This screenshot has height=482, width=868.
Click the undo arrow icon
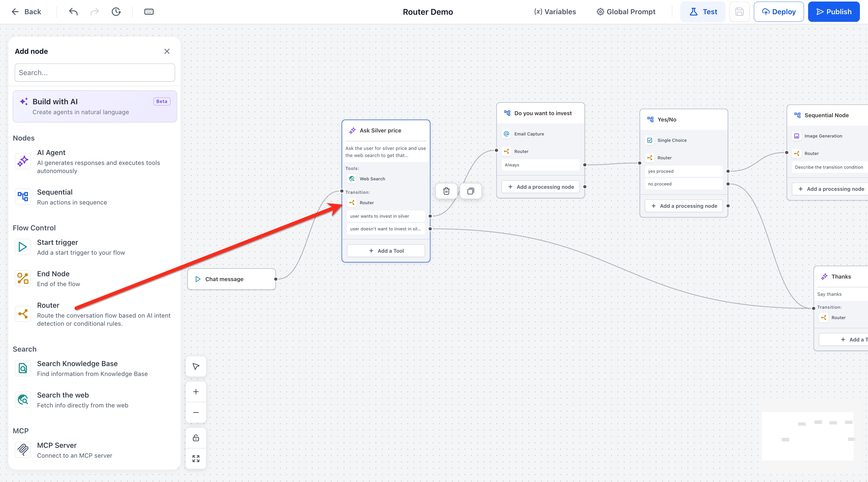click(73, 12)
